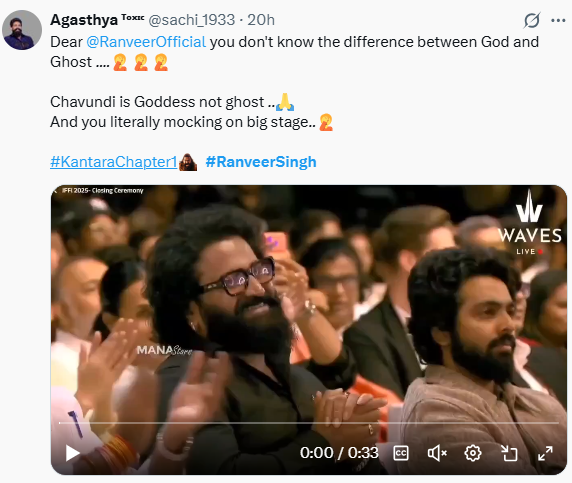Open the 20h timestamp link
The width and height of the screenshot is (572, 483).
coord(261,20)
